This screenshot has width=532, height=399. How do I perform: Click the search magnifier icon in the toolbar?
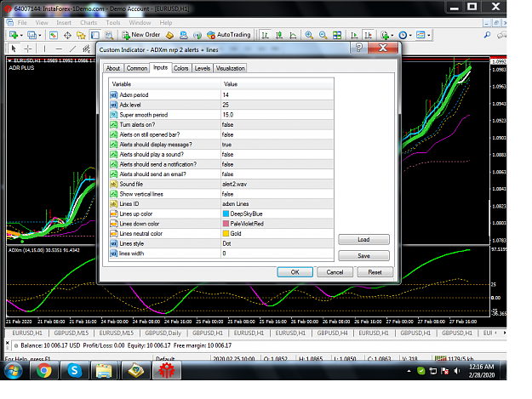[x=487, y=35]
